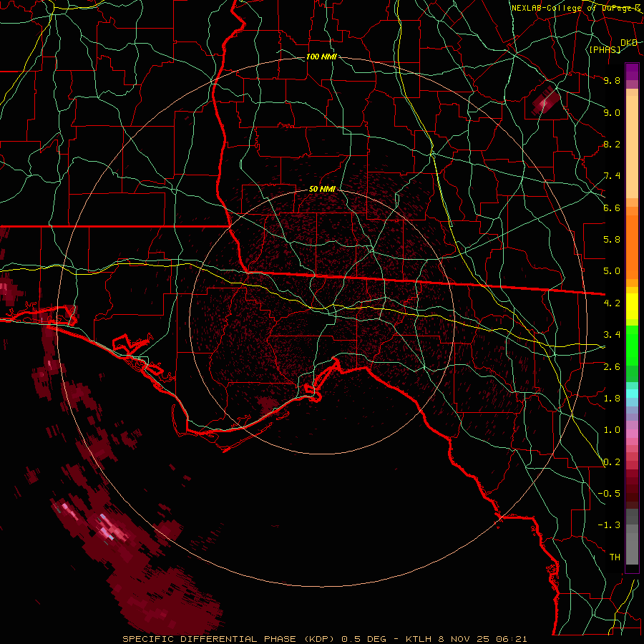Pick the dark orange segment of color bar
Screen dimensions: 644x644
click(x=632, y=246)
